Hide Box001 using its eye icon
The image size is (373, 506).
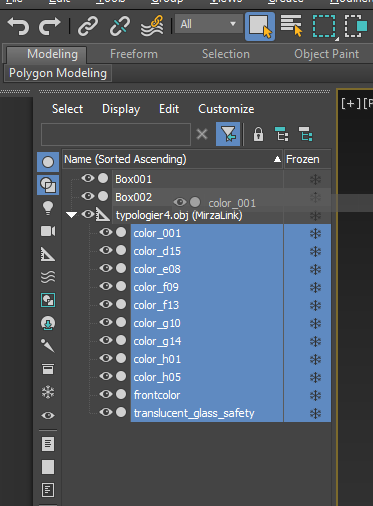(88, 178)
